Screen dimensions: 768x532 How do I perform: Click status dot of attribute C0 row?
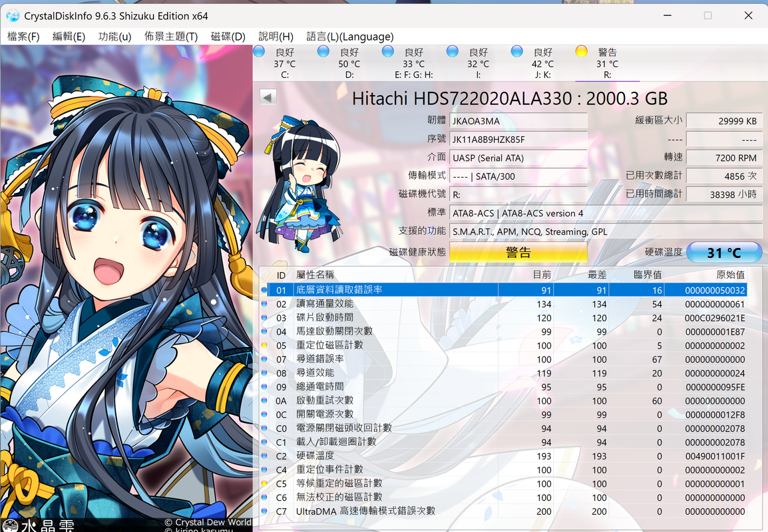click(x=264, y=428)
